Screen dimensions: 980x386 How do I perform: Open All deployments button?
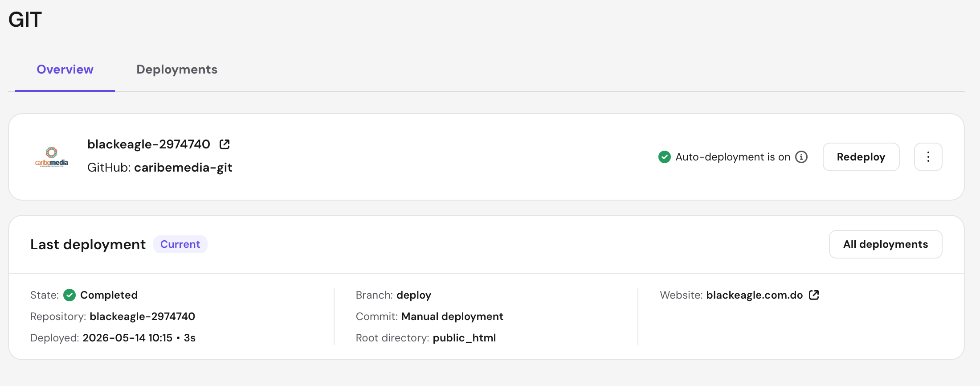[886, 244]
